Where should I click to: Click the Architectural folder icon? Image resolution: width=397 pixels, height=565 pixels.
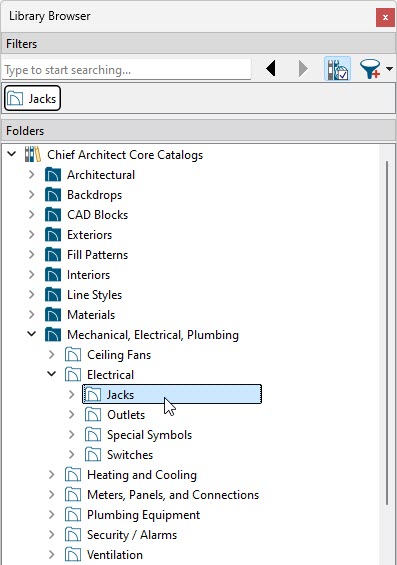point(53,175)
